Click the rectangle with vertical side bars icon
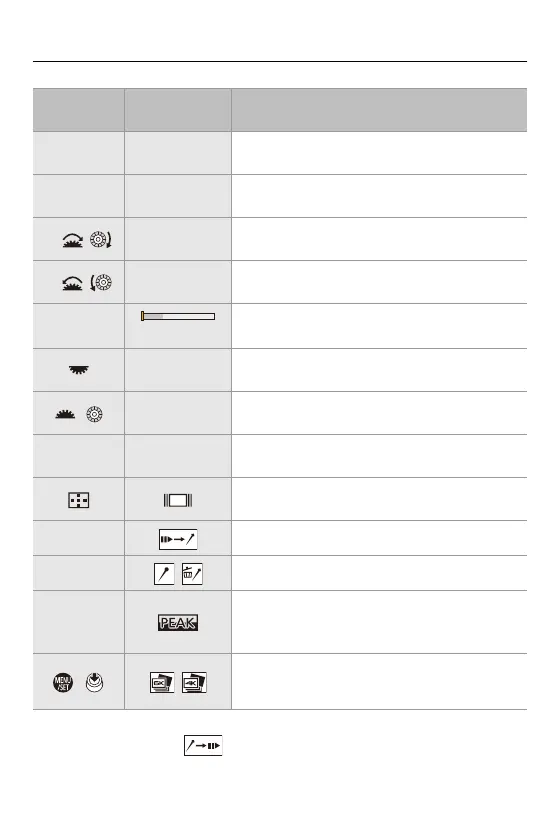The width and height of the screenshot is (560, 838). pos(178,500)
